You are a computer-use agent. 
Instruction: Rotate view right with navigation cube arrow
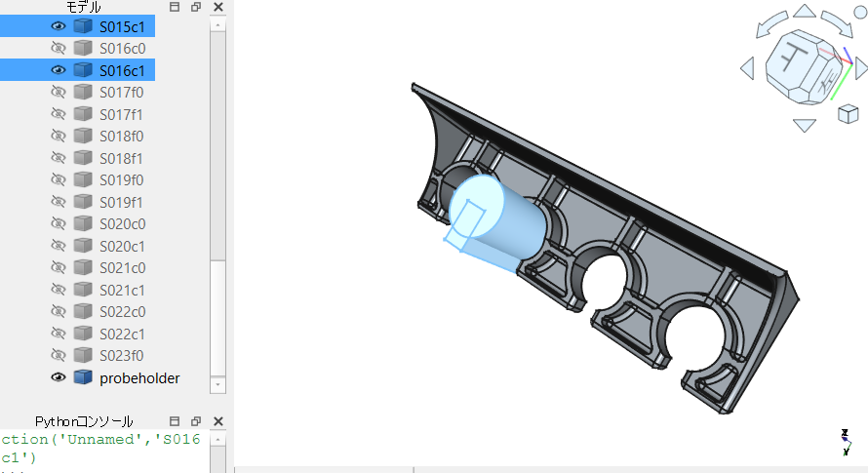pos(861,68)
